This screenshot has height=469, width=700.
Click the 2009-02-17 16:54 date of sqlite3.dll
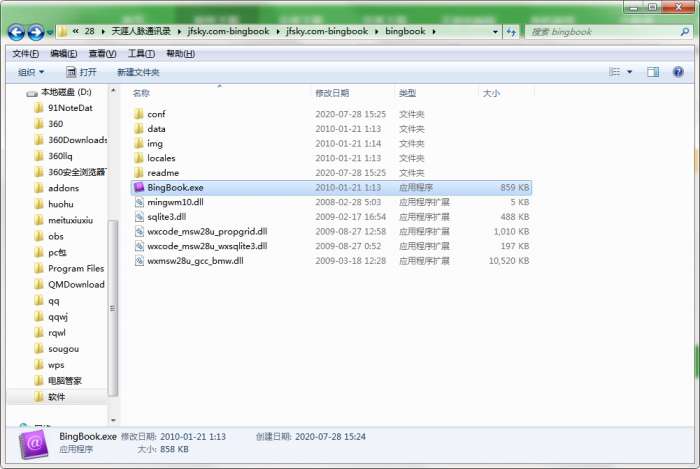tap(350, 217)
